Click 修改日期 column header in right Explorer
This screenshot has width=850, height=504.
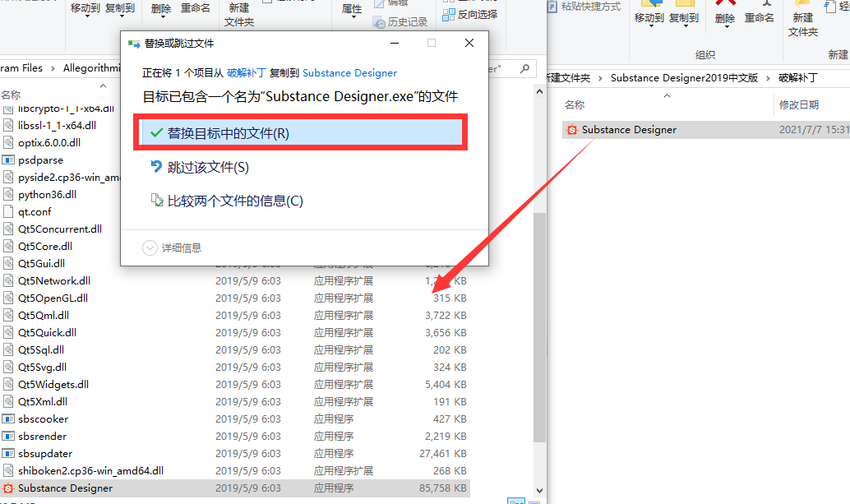click(799, 105)
